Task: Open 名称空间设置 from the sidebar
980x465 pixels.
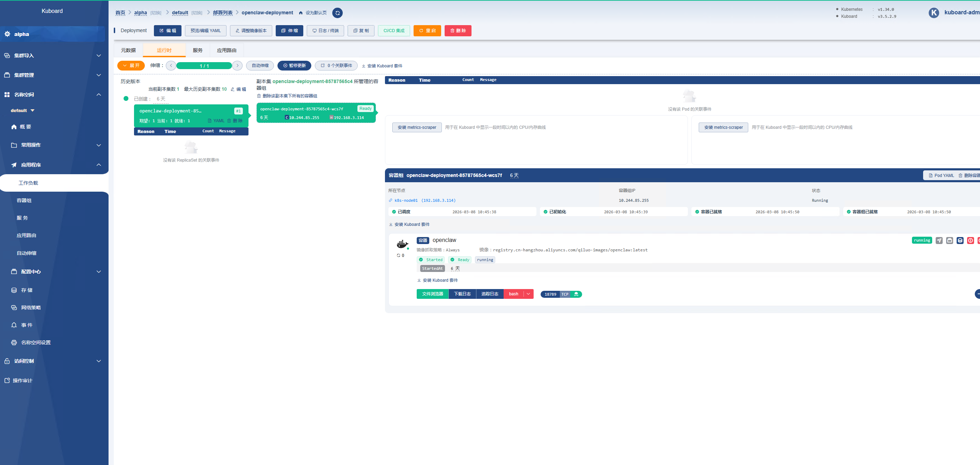Action: pyautogui.click(x=35, y=342)
